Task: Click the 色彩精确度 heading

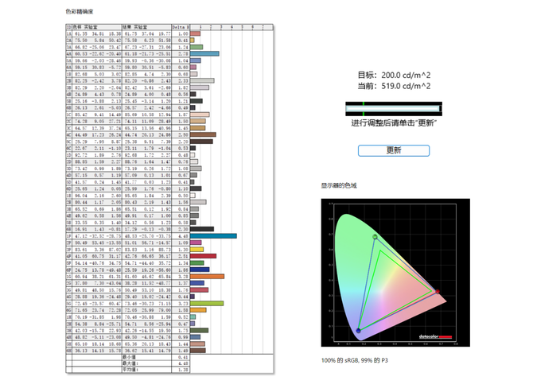Action: pyautogui.click(x=80, y=12)
